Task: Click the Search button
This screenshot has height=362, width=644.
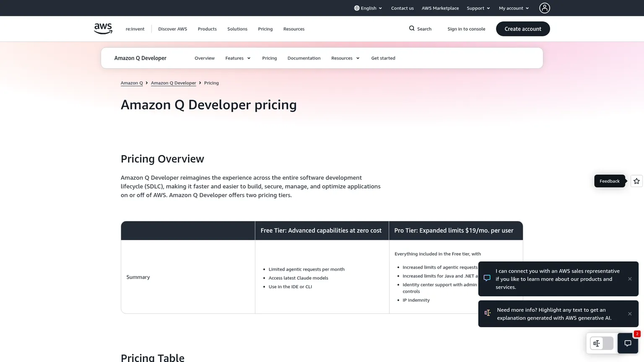Action: coord(420,28)
